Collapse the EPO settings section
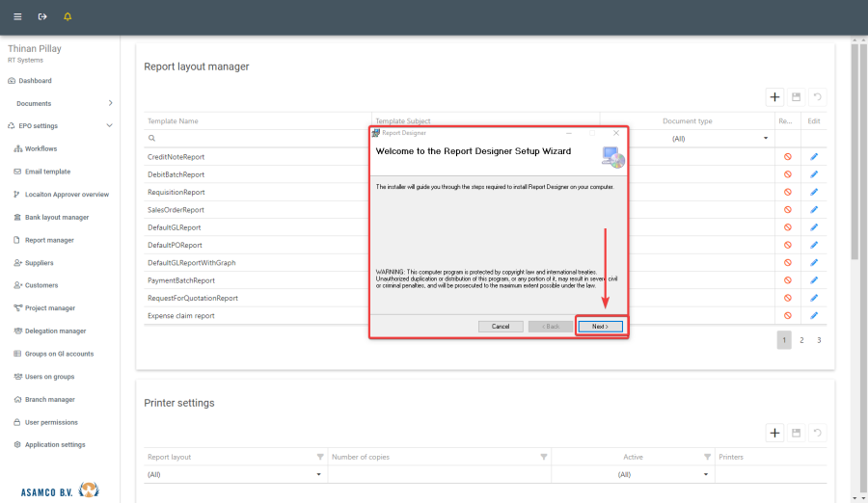868x503 pixels. click(110, 125)
